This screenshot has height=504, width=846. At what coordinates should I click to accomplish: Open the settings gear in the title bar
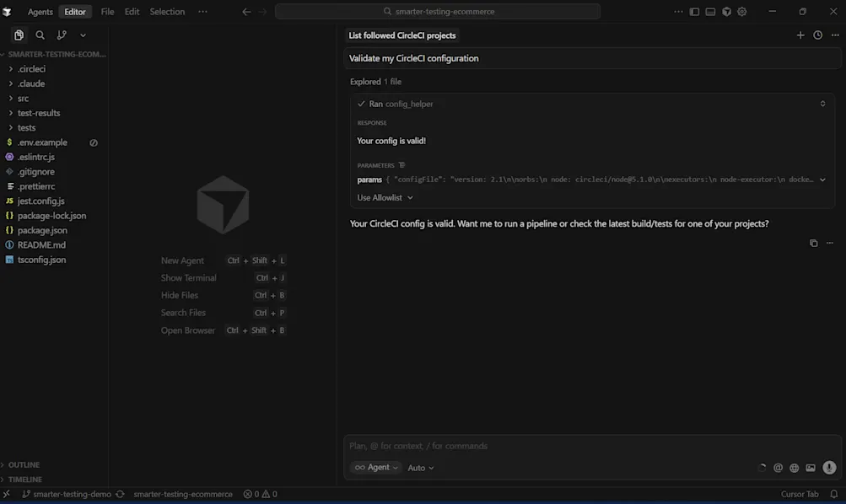[741, 11]
